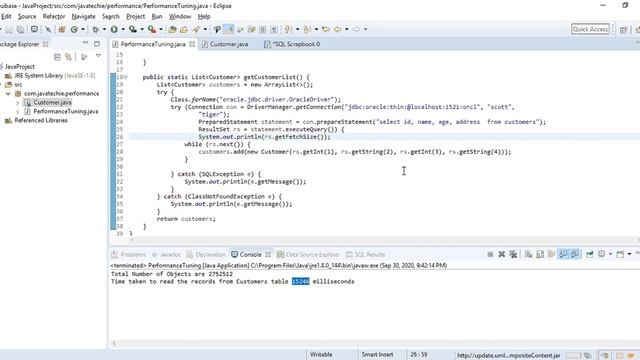Open dropdown arrow next to Coverage icon
Image resolution: width=640 pixels, height=360 pixels.
142,29
